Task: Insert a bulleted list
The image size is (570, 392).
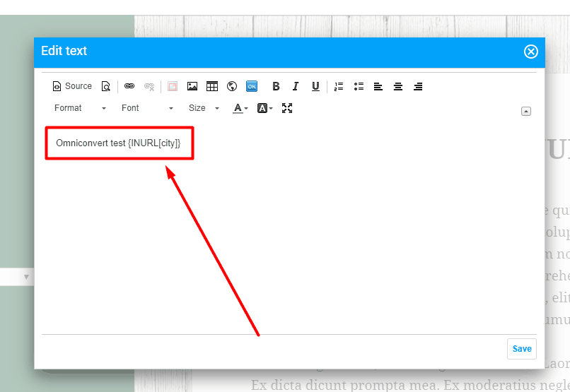Action: pyautogui.click(x=359, y=86)
